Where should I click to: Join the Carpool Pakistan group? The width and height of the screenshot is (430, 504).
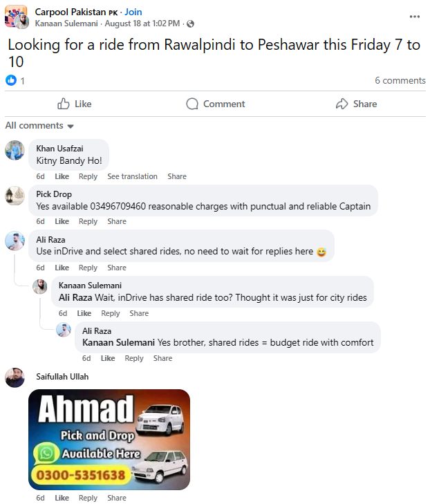(x=133, y=12)
